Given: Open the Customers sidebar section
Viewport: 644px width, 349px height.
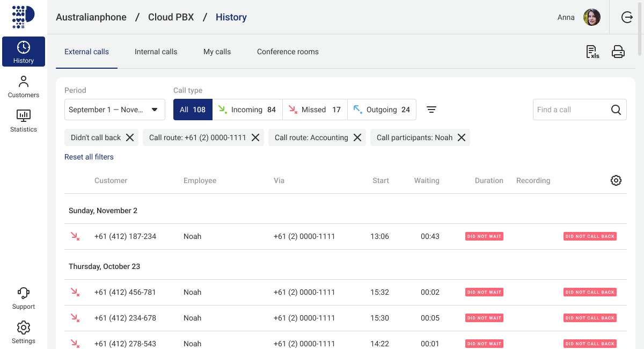Looking at the screenshot, I should (24, 86).
